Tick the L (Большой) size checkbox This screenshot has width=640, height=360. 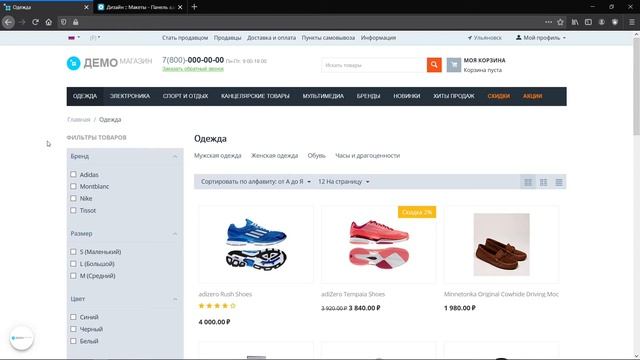coord(73,264)
